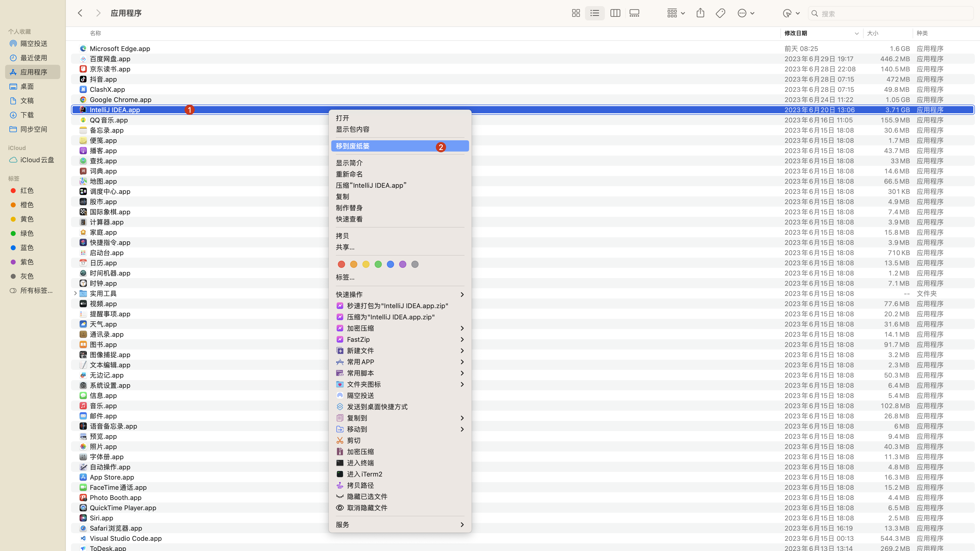This screenshot has height=551, width=980.
Task: Focus the 搜索 search field
Action: 891,13
